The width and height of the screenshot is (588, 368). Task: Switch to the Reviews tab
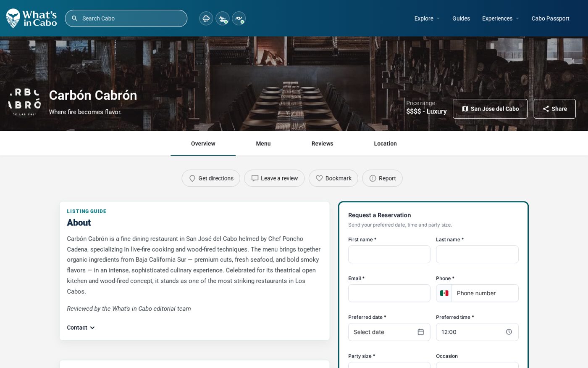(x=322, y=143)
